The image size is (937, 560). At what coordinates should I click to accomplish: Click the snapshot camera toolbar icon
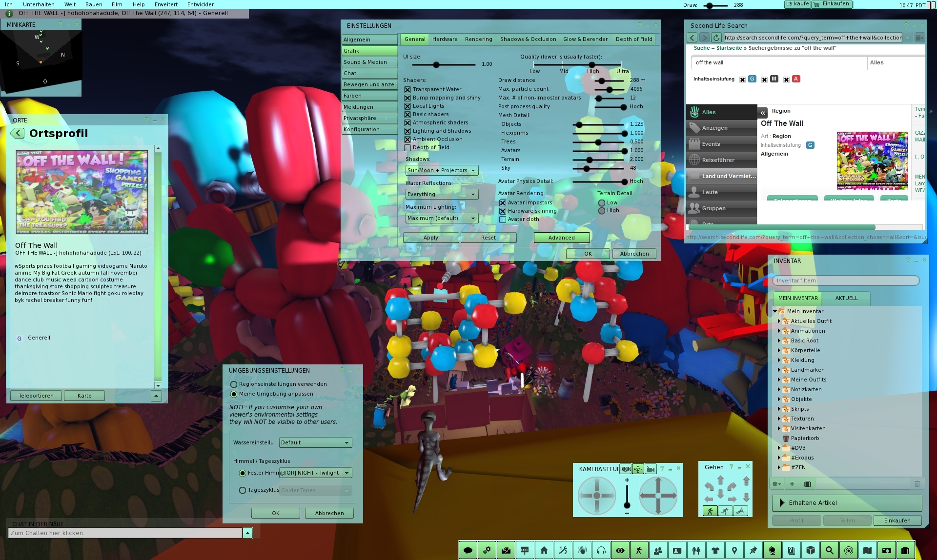pyautogui.click(x=886, y=550)
